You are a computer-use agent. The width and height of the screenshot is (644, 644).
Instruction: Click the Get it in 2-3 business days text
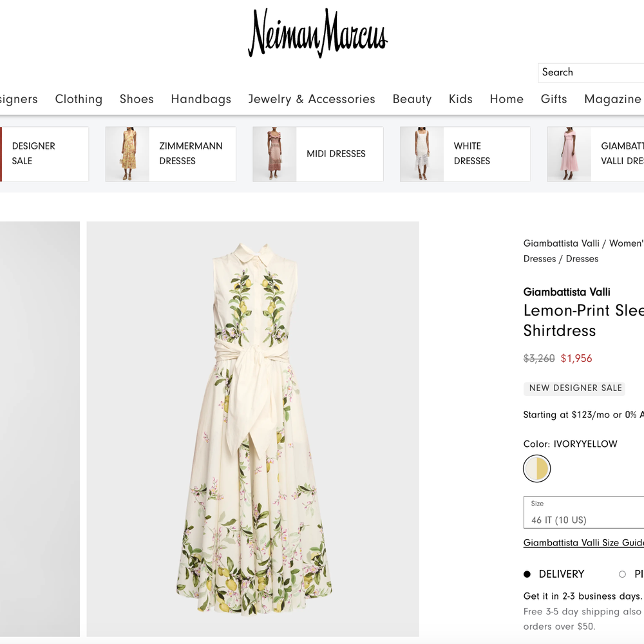pyautogui.click(x=582, y=596)
